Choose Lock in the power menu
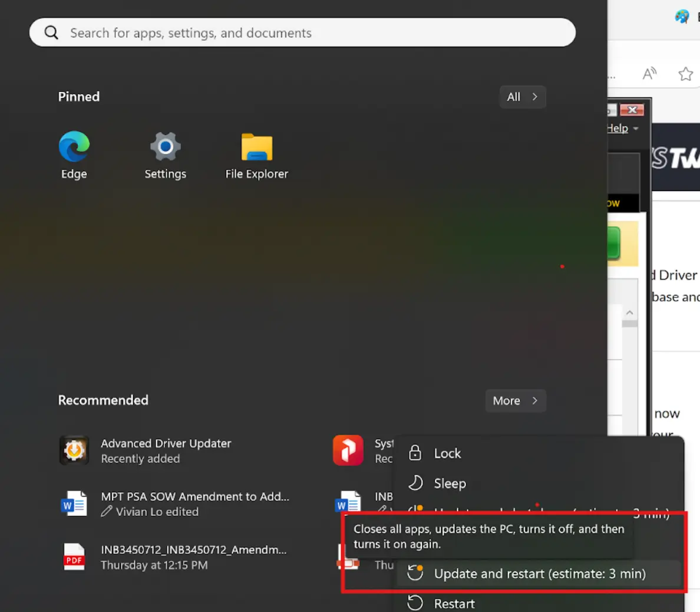 click(x=538, y=453)
